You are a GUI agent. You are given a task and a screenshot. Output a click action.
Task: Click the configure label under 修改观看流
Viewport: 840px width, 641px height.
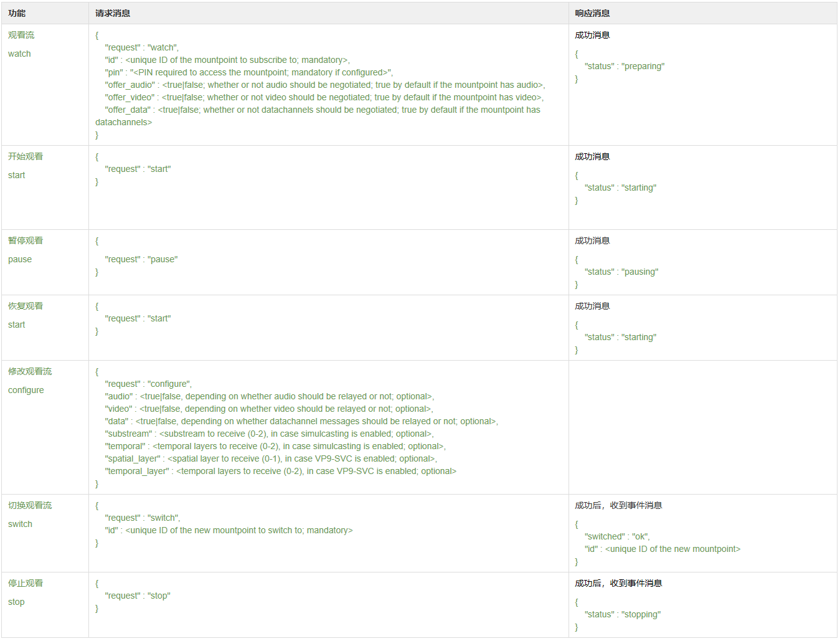tap(26, 390)
